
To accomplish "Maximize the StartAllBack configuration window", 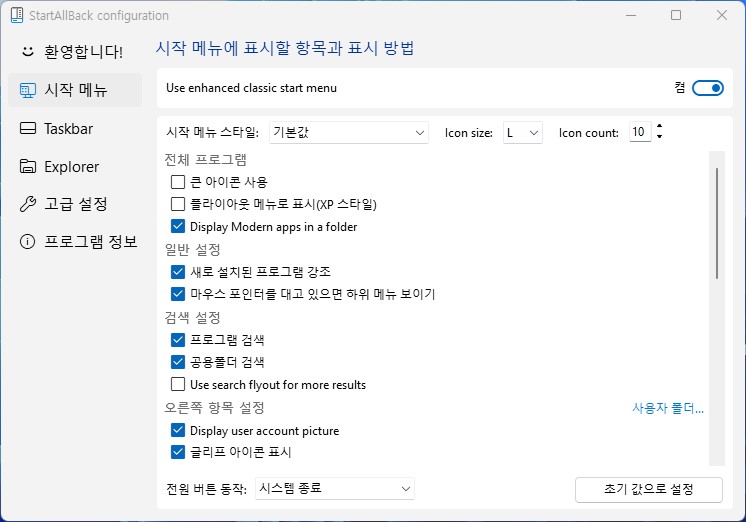I will [x=676, y=15].
